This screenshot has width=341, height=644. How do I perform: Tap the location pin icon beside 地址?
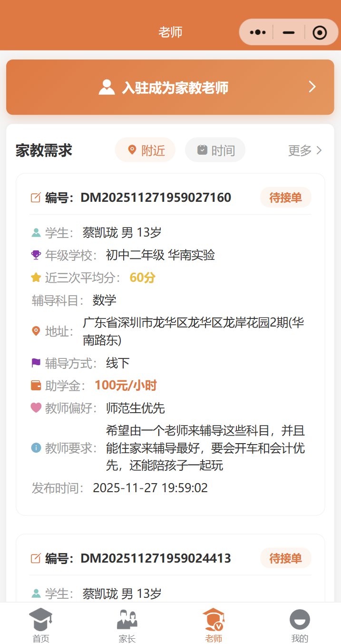pyautogui.click(x=36, y=331)
